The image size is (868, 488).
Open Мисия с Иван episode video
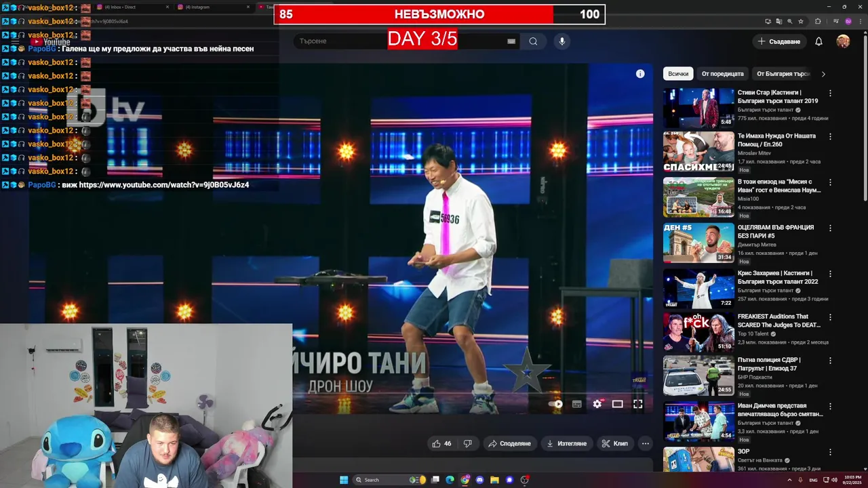click(698, 197)
